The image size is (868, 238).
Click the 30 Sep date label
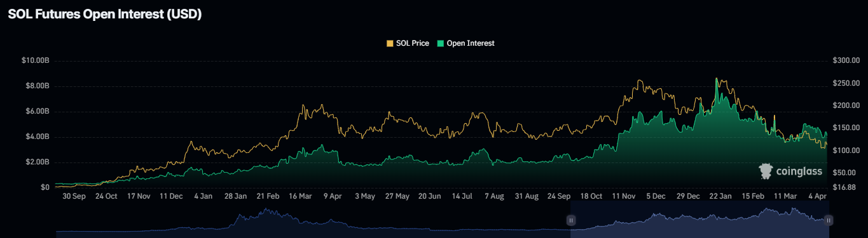(x=74, y=197)
